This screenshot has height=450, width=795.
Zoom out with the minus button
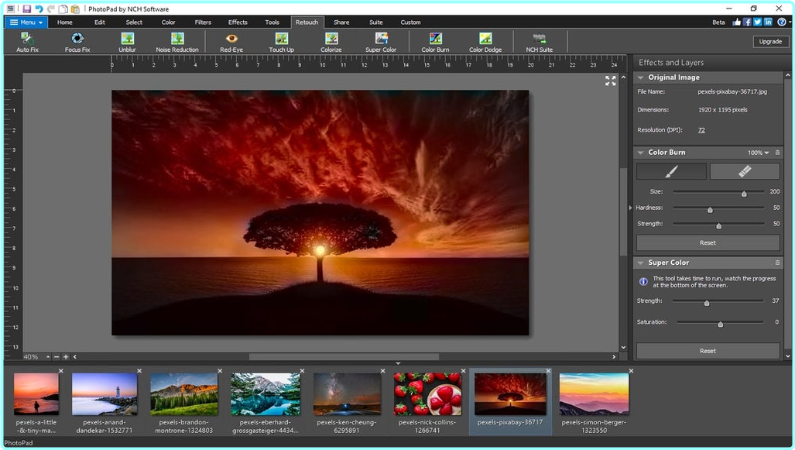(x=57, y=357)
